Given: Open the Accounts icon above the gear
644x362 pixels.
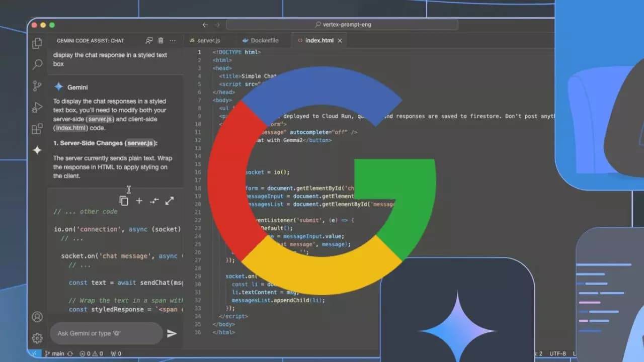Looking at the screenshot, I should tap(37, 317).
